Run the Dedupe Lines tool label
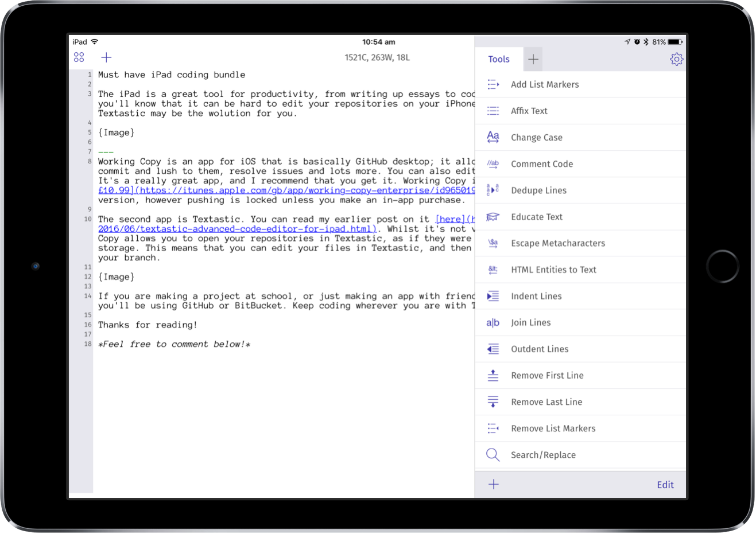This screenshot has width=756, height=534. 538,190
